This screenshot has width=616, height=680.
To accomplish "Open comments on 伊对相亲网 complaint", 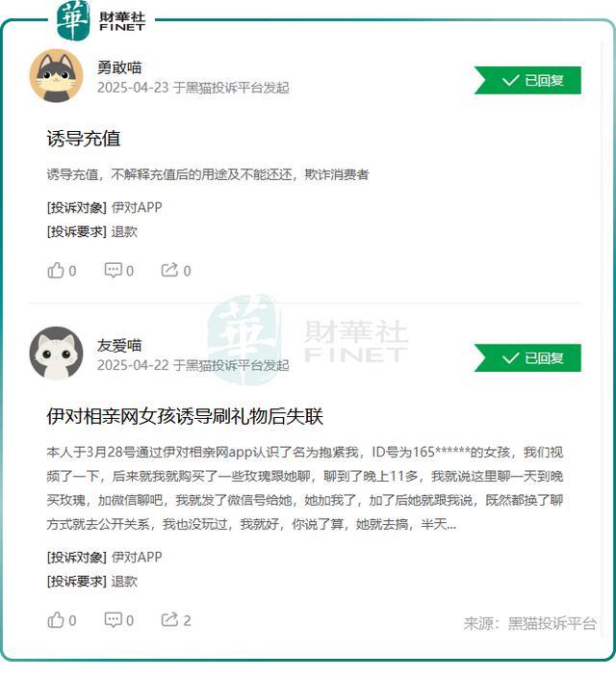I will click(114, 619).
